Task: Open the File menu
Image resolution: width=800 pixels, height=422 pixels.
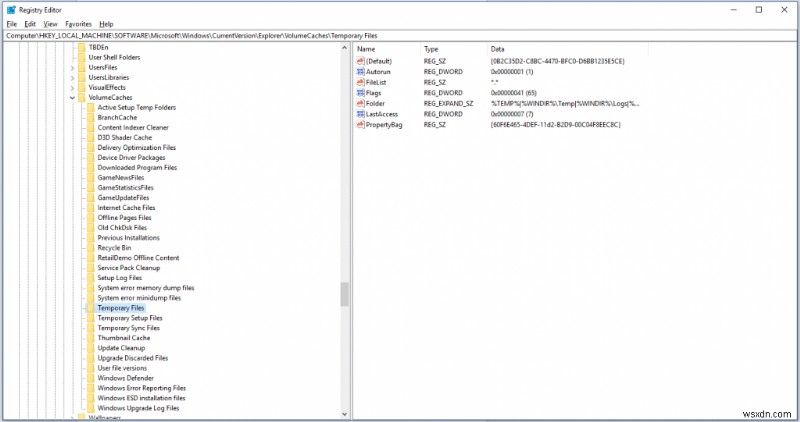Action: (11, 24)
